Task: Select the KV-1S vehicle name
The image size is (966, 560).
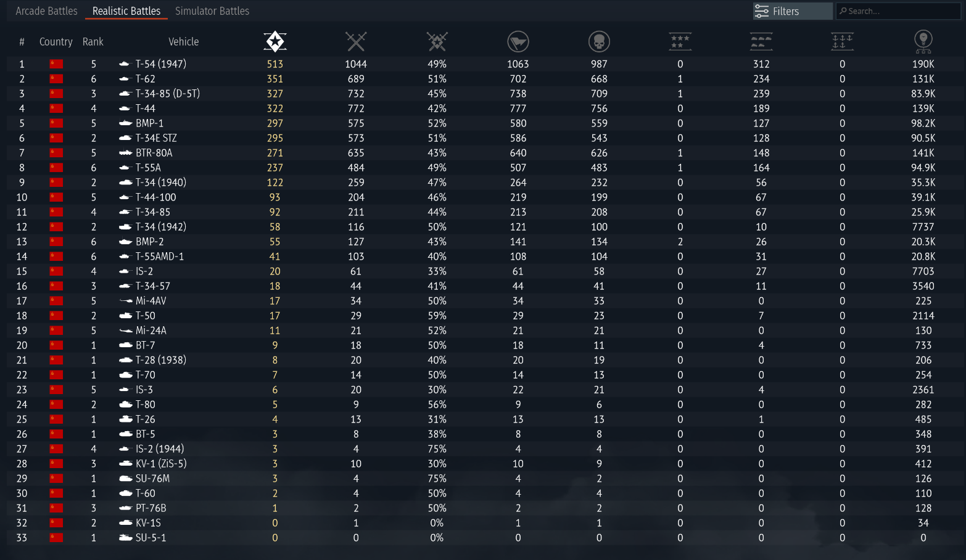Action: click(x=148, y=523)
